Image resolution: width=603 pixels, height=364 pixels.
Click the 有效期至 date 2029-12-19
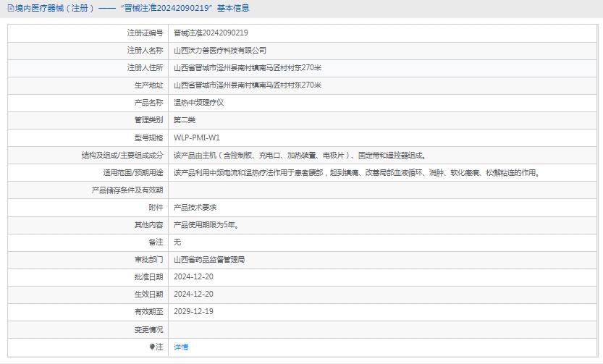coord(193,311)
